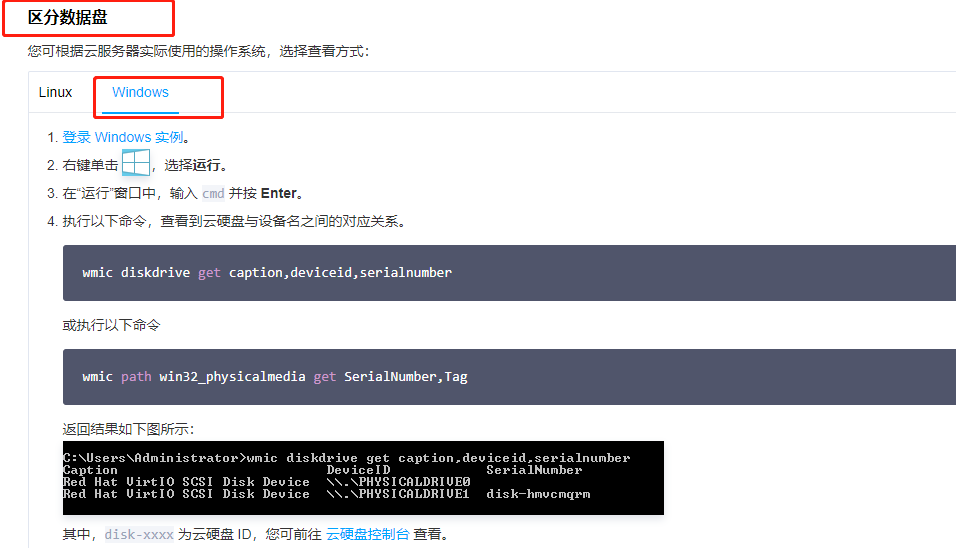Click the 或执行以下命令 text line
The width and height of the screenshot is (956, 548).
111,325
